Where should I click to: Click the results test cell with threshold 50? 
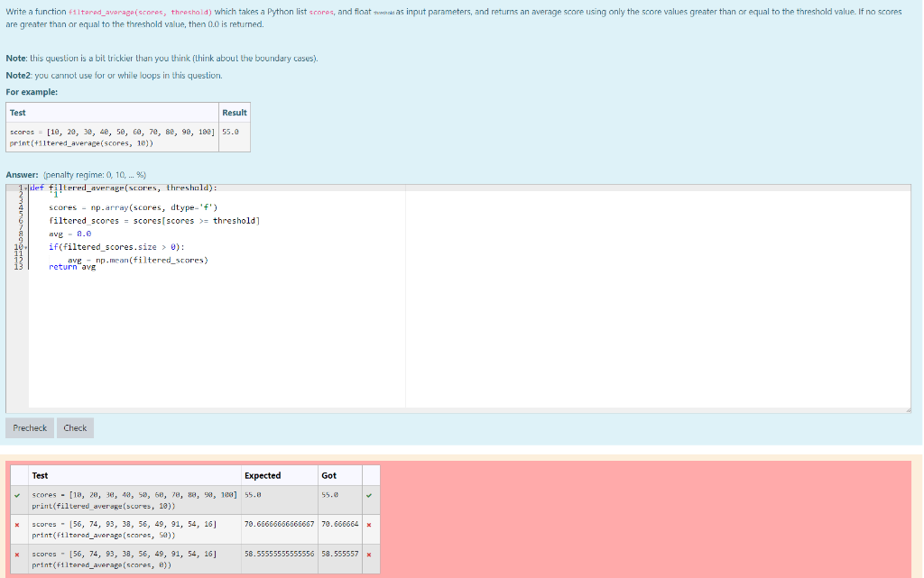coord(134,529)
